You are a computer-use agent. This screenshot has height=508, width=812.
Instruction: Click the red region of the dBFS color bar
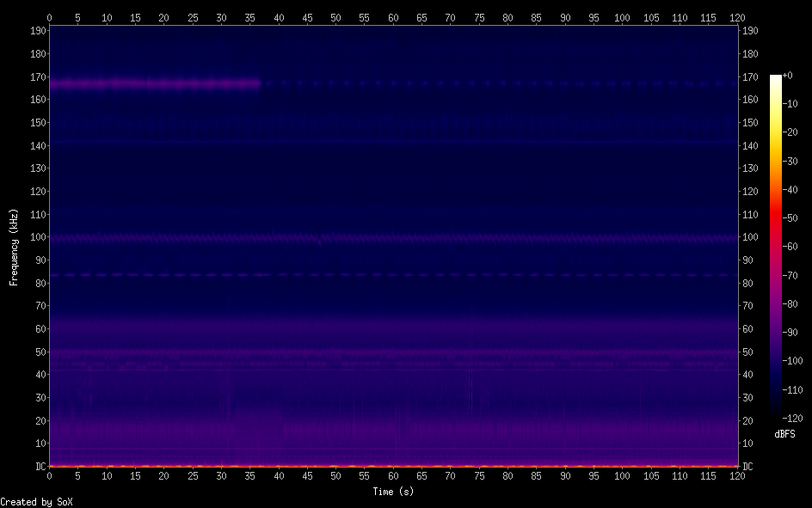point(776,223)
